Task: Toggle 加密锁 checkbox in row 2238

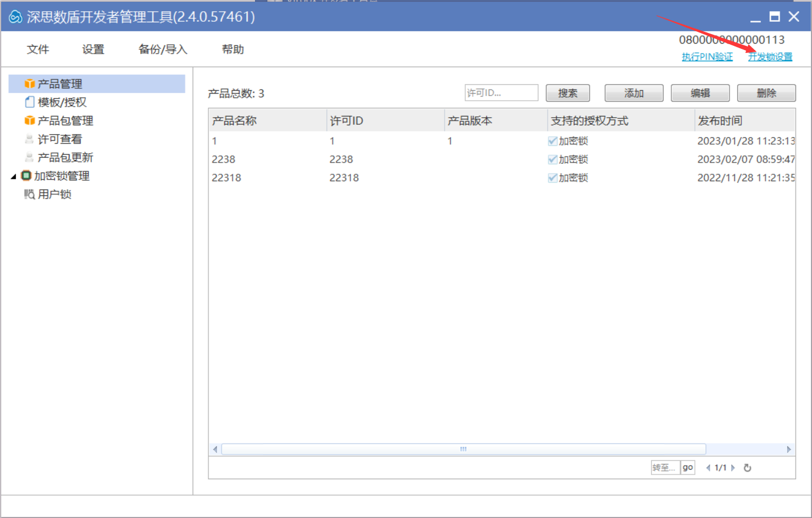Action: coord(552,160)
